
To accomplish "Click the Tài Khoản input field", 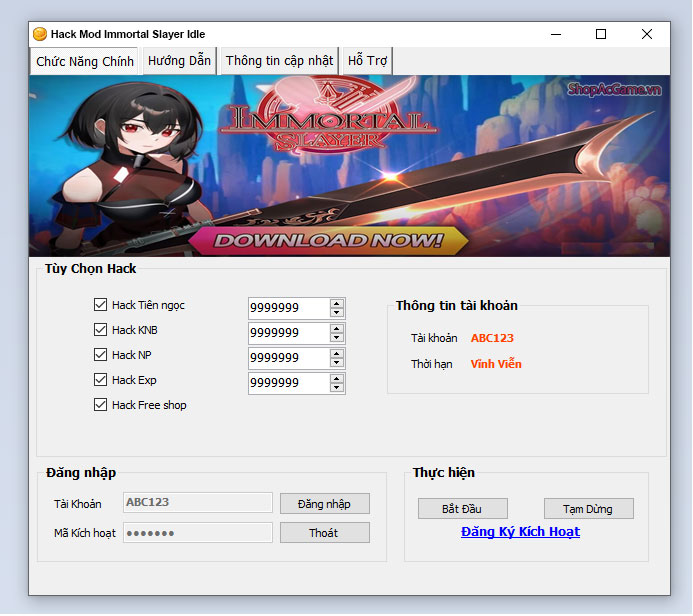I will click(198, 502).
